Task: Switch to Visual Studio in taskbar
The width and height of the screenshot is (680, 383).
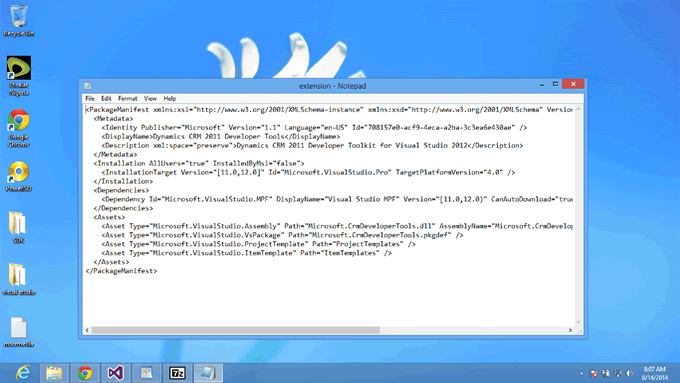Action: tap(116, 373)
